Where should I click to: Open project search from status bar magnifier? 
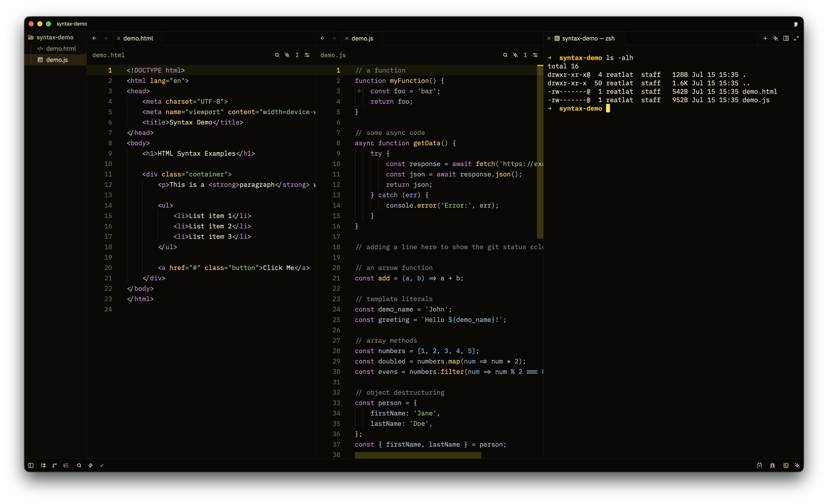[79, 465]
